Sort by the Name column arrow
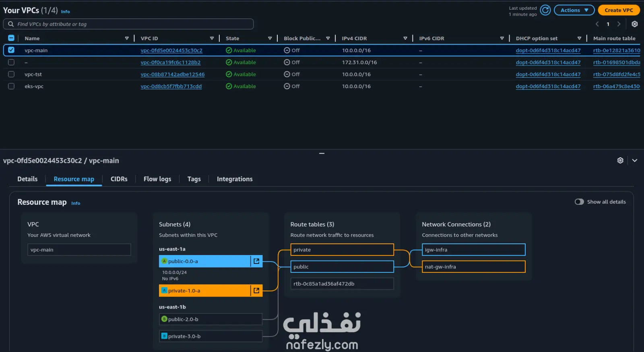The width and height of the screenshot is (644, 352). coord(127,38)
